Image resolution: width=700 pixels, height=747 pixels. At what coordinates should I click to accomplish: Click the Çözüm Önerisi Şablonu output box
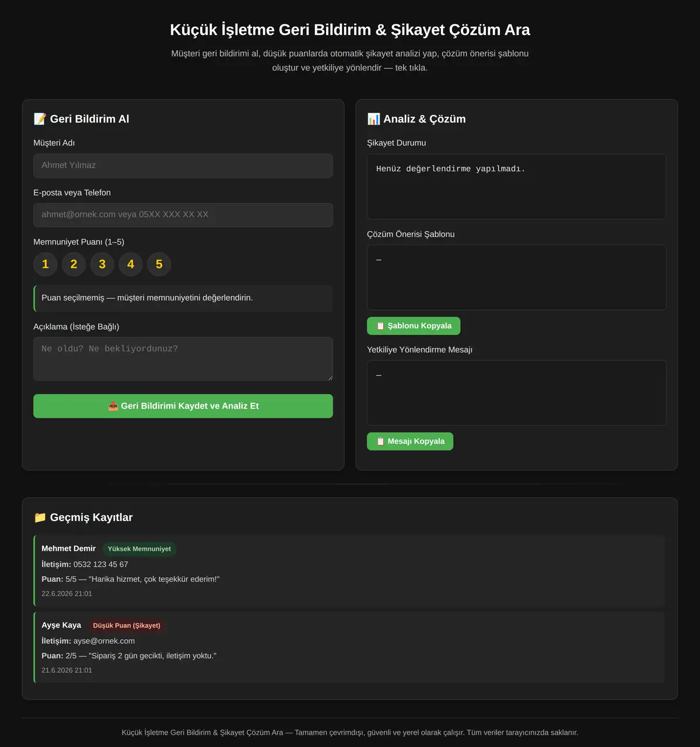click(x=517, y=277)
